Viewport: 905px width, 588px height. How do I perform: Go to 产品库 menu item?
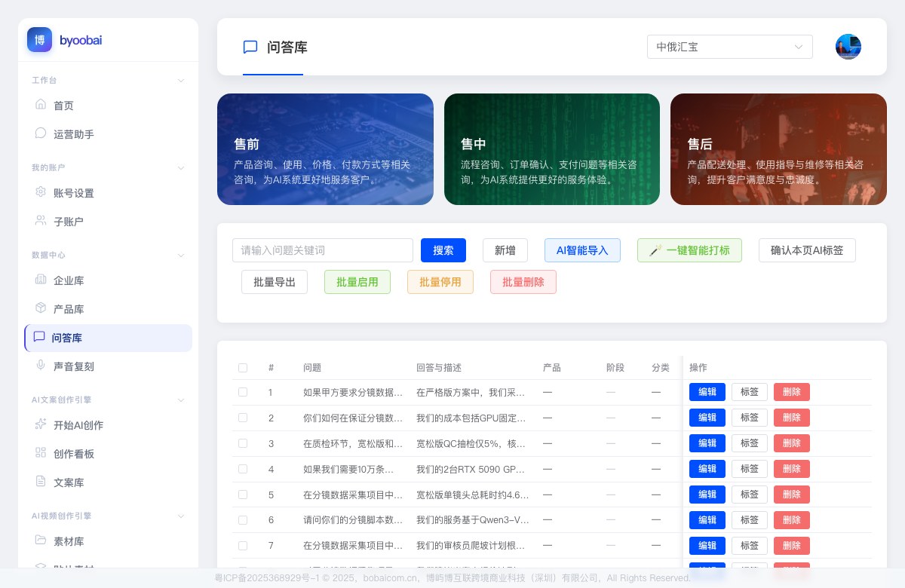108,309
